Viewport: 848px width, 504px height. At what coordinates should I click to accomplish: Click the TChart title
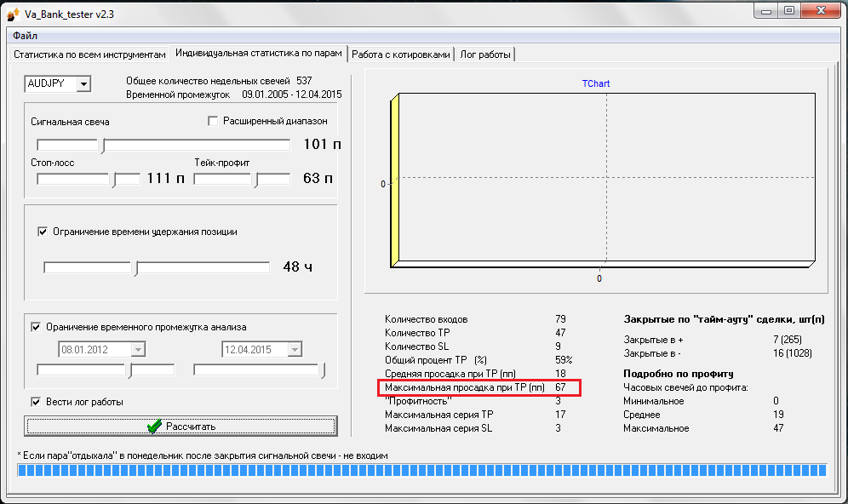click(x=596, y=83)
